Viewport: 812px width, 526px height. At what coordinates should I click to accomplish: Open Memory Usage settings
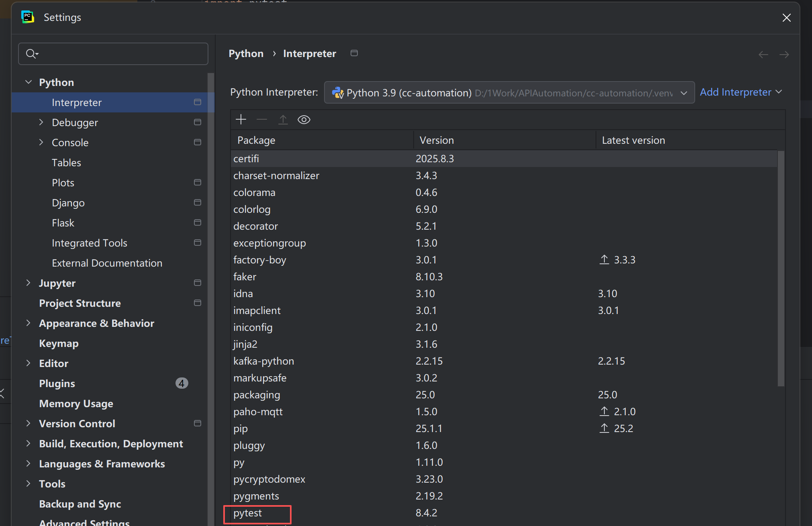click(x=76, y=404)
